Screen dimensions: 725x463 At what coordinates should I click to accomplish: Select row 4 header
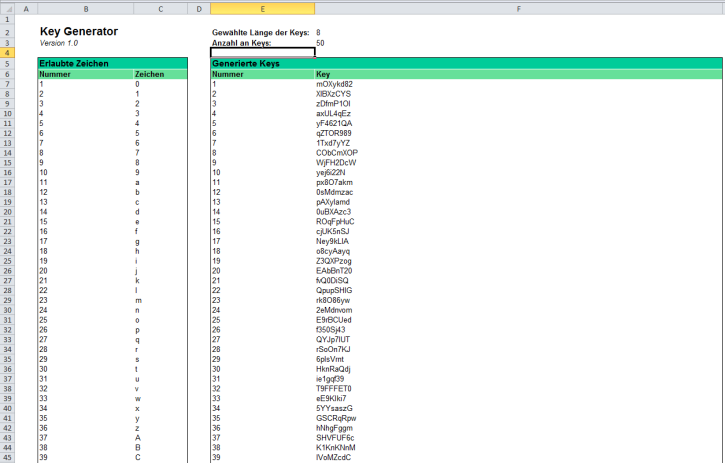pos(7,53)
